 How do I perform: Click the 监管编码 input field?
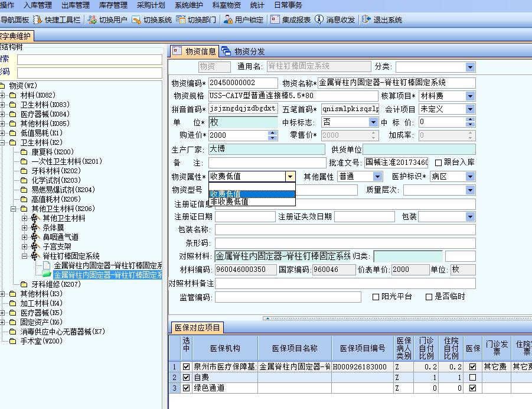288,297
